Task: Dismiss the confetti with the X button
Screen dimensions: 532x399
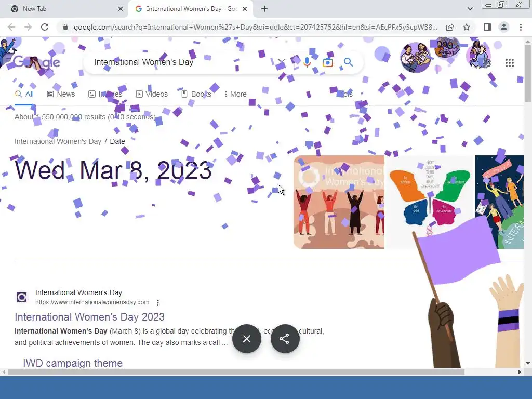Action: tap(247, 339)
